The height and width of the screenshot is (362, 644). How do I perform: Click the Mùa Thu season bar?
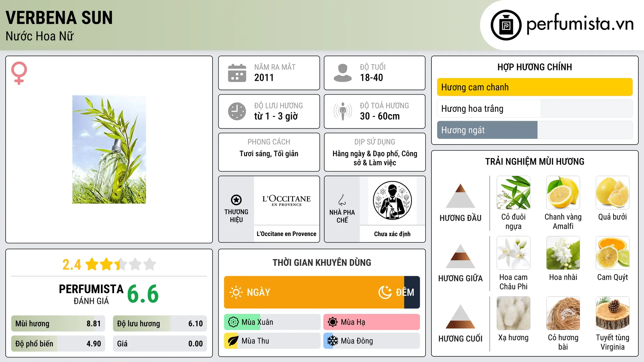[x=272, y=341]
